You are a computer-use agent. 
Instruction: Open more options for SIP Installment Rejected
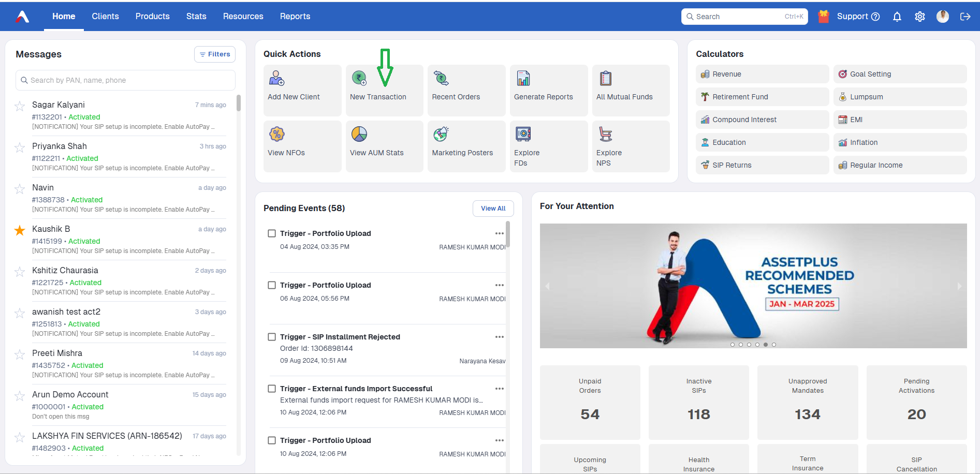[499, 337]
